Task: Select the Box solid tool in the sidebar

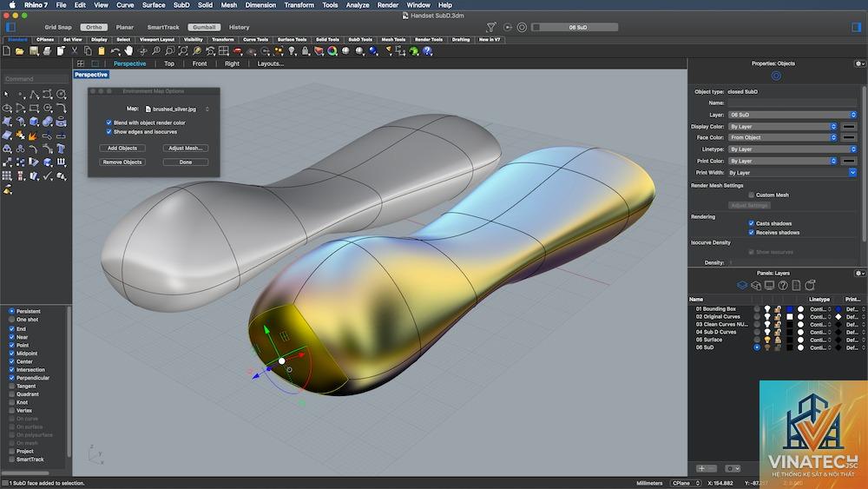Action: [33, 122]
